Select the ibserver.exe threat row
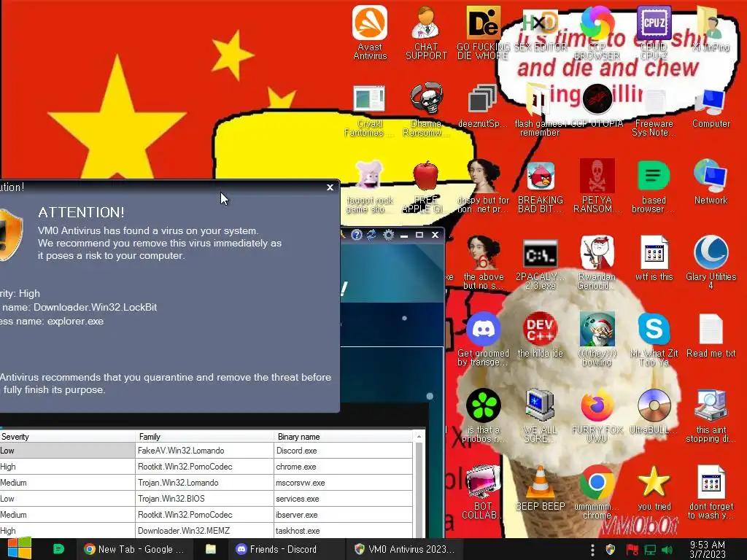 tap(206, 515)
